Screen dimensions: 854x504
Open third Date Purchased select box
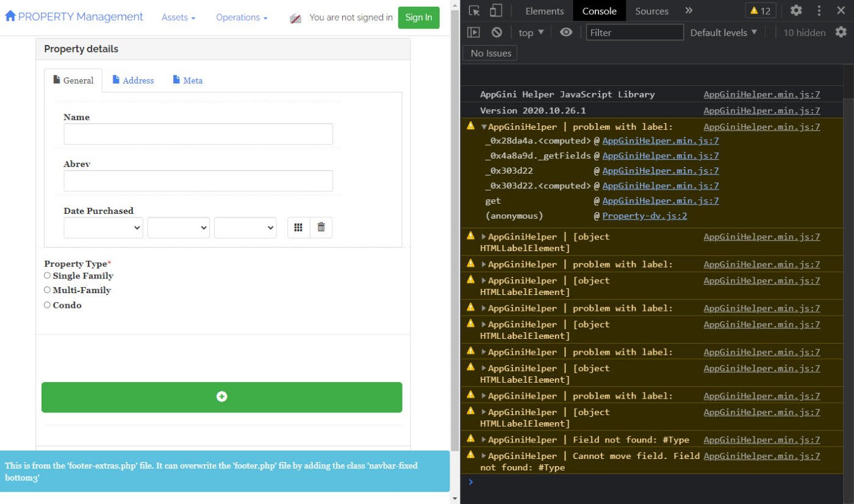tap(245, 227)
